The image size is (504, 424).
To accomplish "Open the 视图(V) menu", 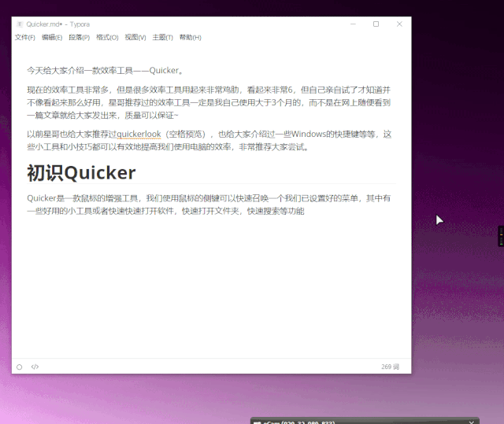I will 135,37.
